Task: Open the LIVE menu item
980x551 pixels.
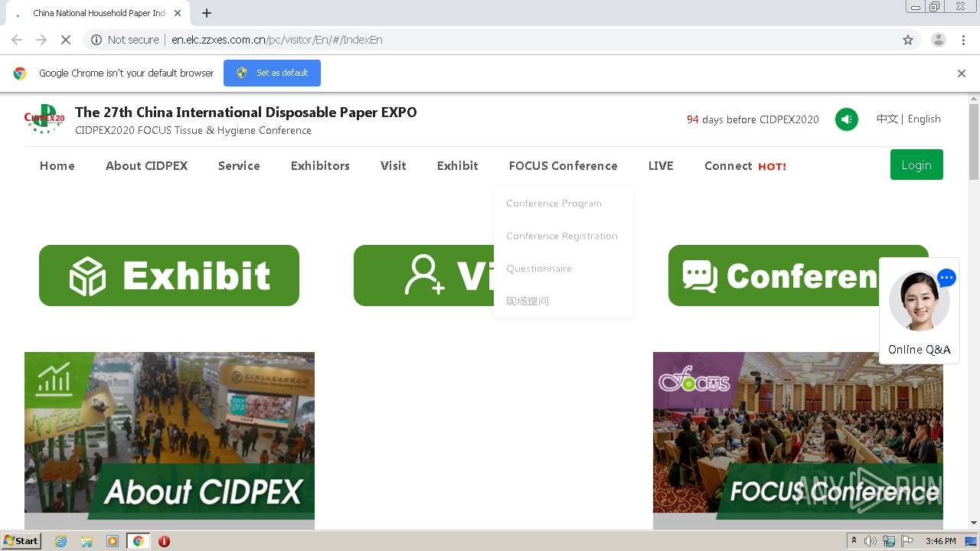Action: (661, 165)
